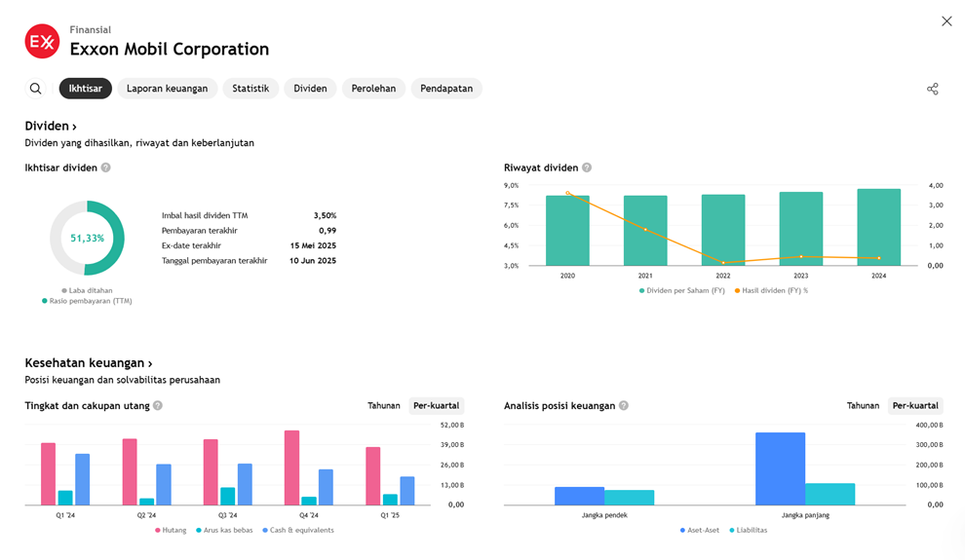The image size is (965, 560).
Task: Select Tahunan for debt level chart
Action: pyautogui.click(x=384, y=406)
